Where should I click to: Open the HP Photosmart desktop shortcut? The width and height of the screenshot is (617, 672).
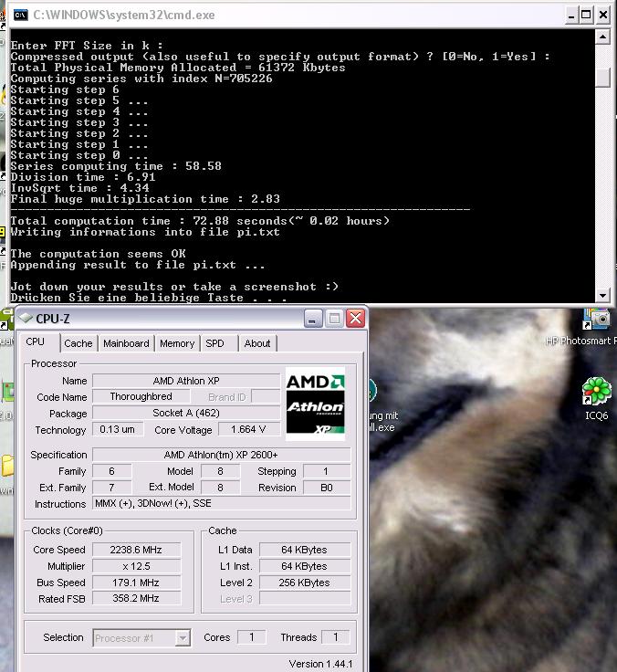[x=596, y=327]
